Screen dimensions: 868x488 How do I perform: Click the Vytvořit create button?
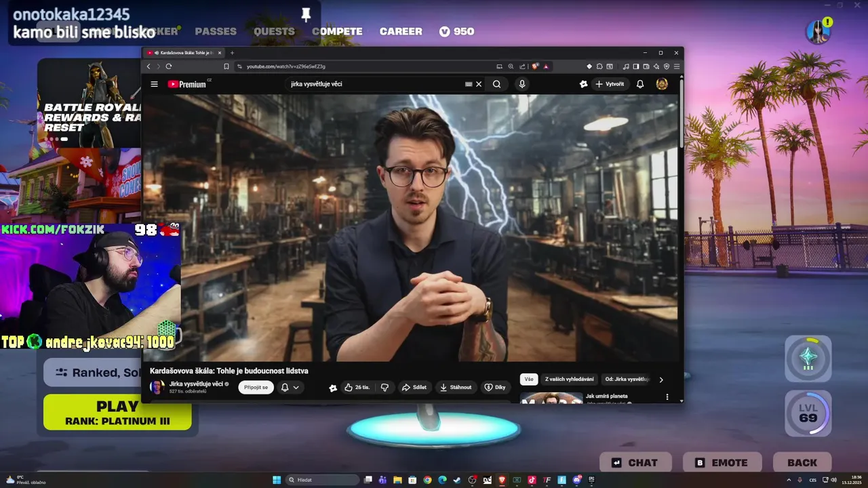click(x=609, y=84)
